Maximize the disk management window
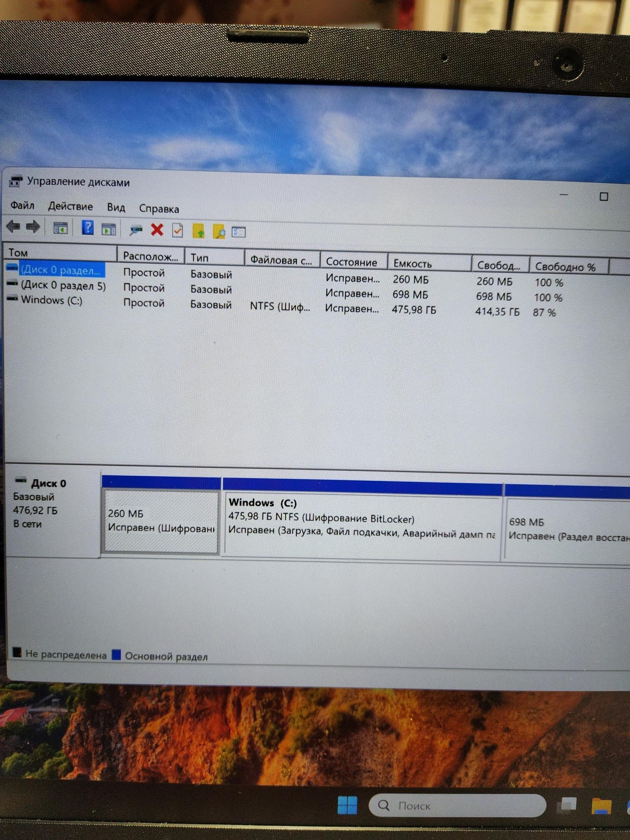The width and height of the screenshot is (630, 840). coord(604,196)
